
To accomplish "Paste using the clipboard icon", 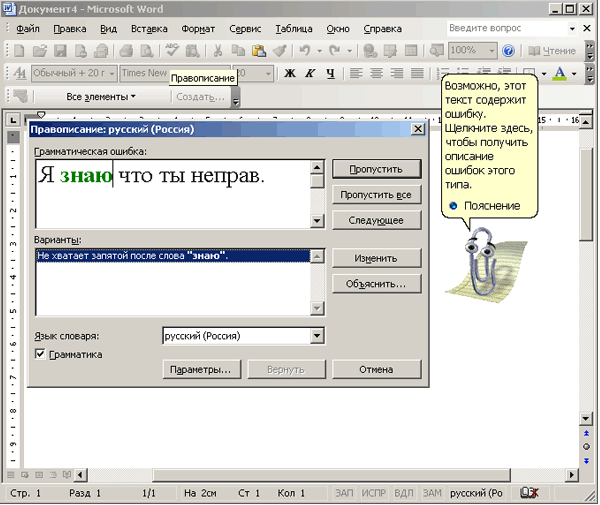I will (x=259, y=50).
